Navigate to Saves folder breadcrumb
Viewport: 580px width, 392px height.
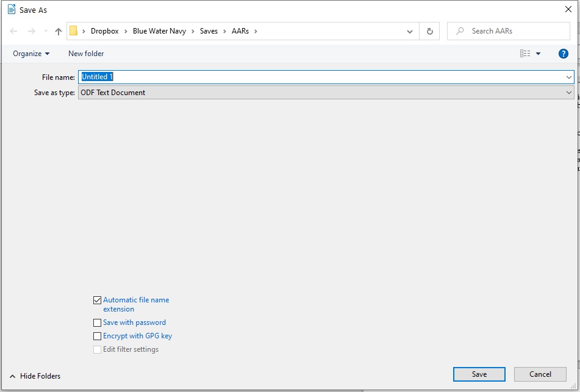coord(209,31)
